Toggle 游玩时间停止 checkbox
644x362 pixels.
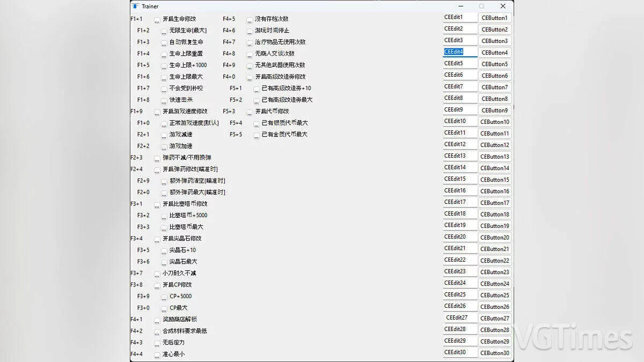250,32
